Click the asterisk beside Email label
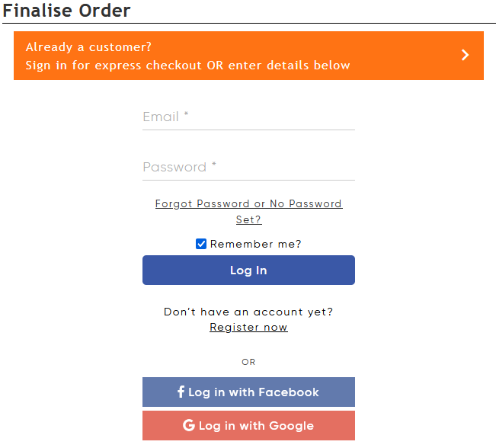Viewport: 496px width, 448px height. pyautogui.click(x=186, y=116)
